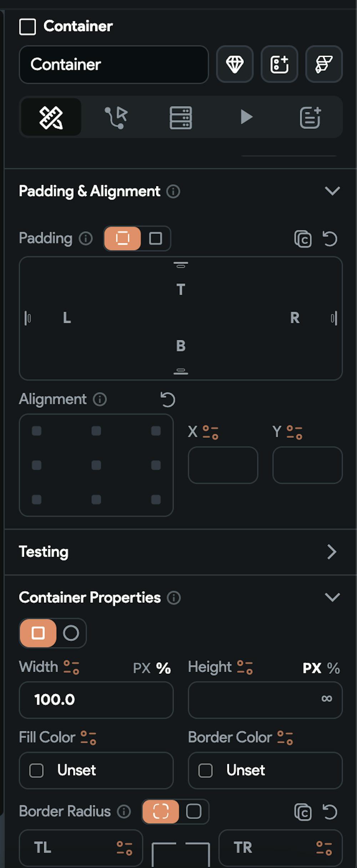Reset padding with the undo arrow icon
Viewport: 357px width, 868px height.
[330, 239]
